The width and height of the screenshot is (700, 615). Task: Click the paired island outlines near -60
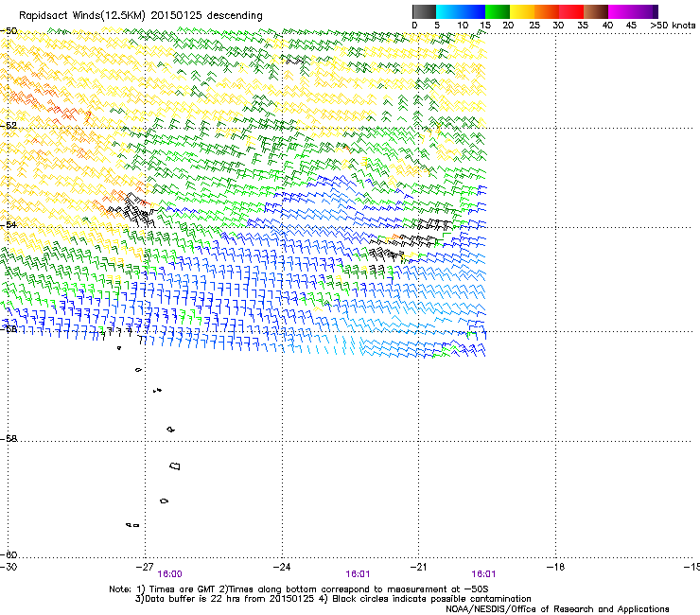coord(132,525)
